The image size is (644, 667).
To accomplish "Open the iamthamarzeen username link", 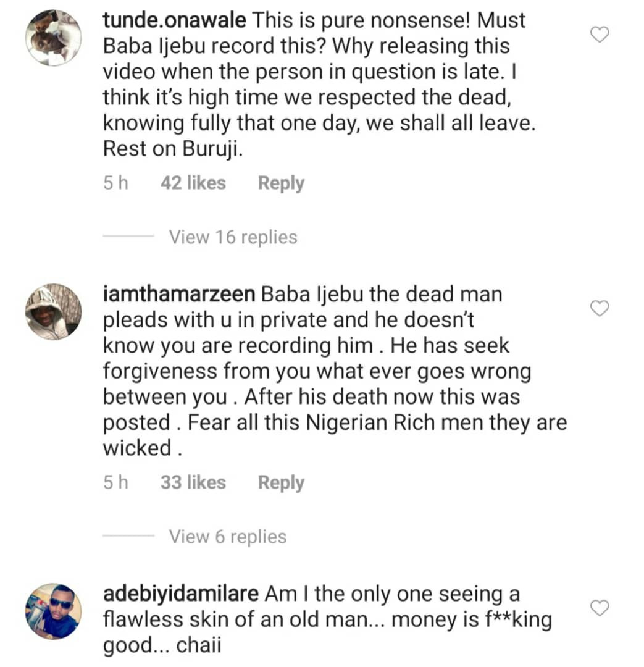I will [x=179, y=294].
